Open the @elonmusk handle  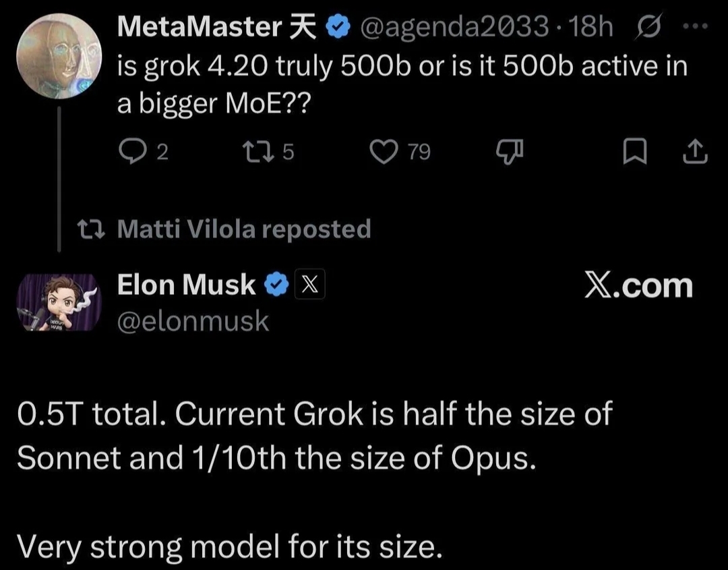(193, 321)
